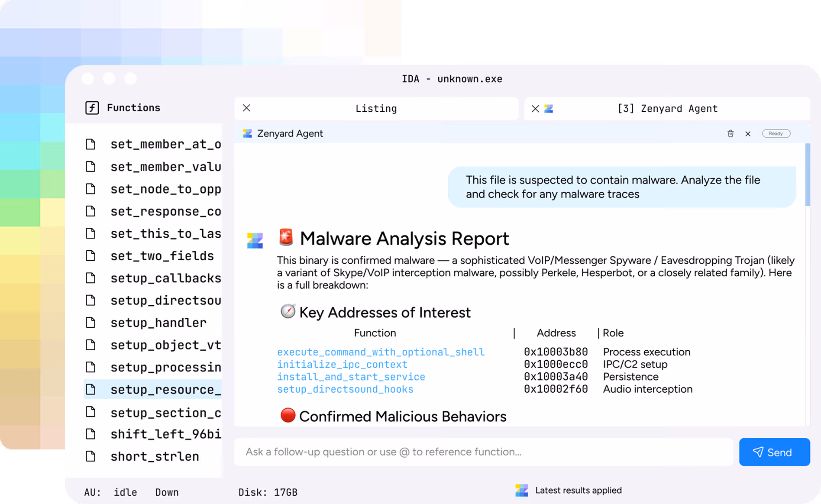Image resolution: width=821 pixels, height=504 pixels.
Task: Close the Zenyard Agent panel with its X
Action: tap(748, 133)
